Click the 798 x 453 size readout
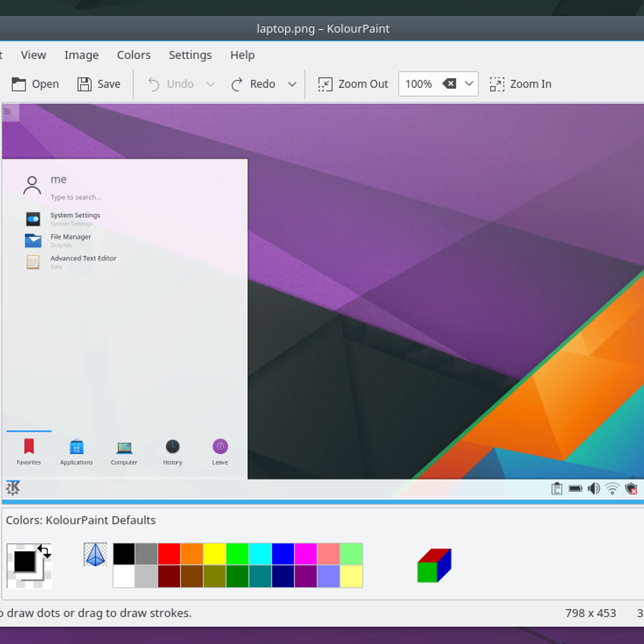The image size is (644, 644). [x=590, y=613]
